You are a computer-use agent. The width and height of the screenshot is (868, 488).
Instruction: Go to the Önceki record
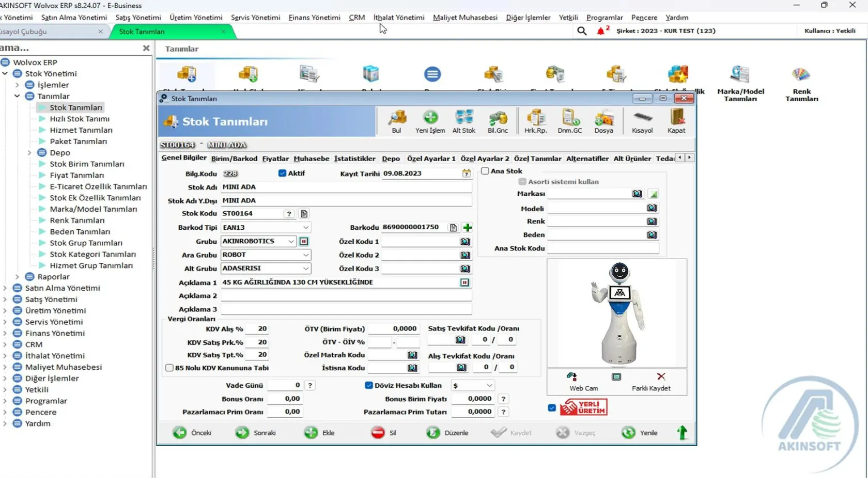tap(192, 433)
